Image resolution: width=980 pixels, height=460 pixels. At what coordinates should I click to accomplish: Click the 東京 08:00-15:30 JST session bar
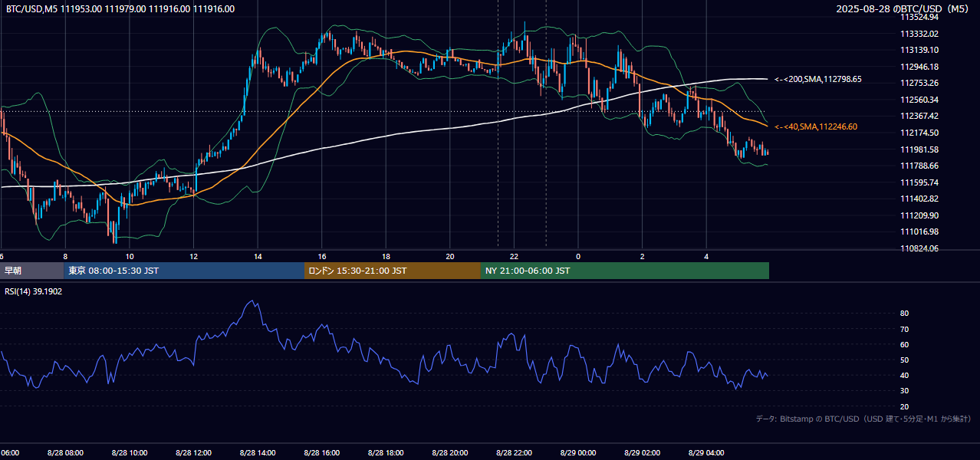(184, 271)
